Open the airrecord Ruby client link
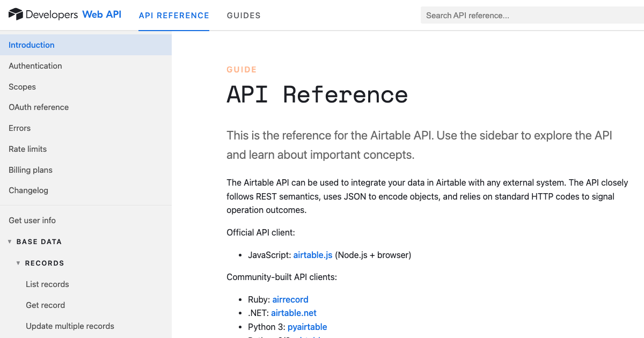Screen dimensions: 644x338 [x=290, y=299]
